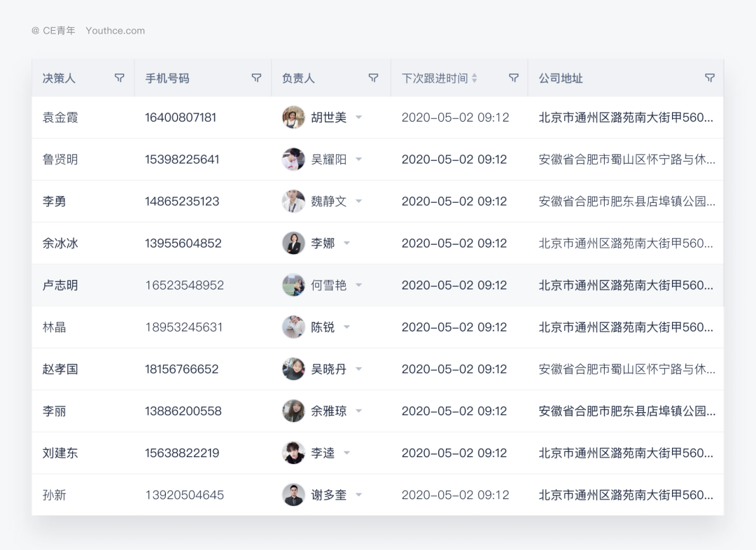Click 胡世美's avatar
Image resolution: width=756 pixels, height=550 pixels.
point(293,117)
